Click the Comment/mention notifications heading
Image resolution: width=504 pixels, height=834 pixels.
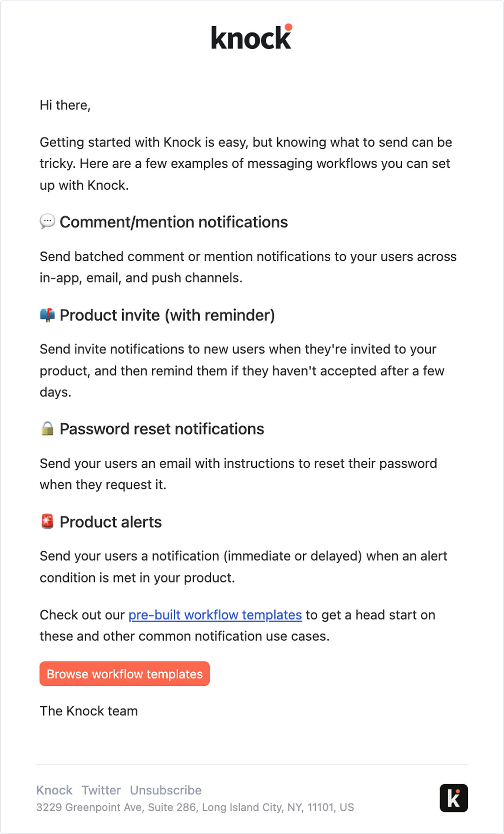(x=174, y=222)
